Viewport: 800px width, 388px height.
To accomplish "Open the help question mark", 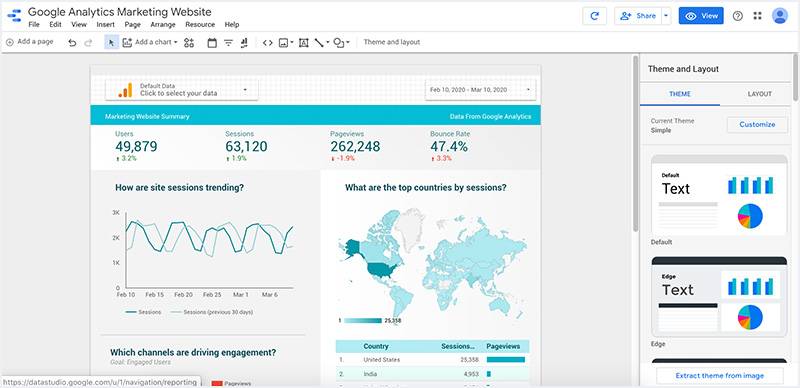I will click(738, 16).
